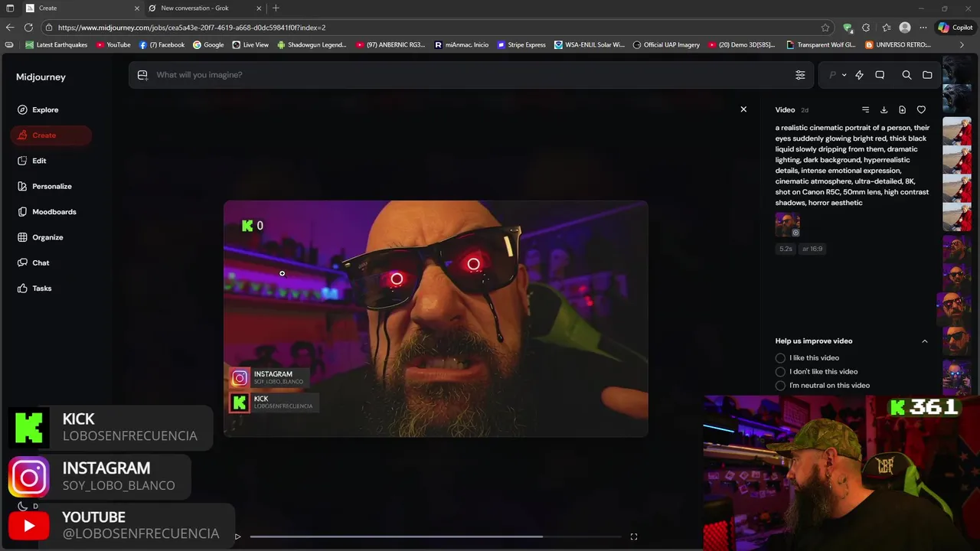Screen dimensions: 980x551
Task: Click the browser refresh icon
Action: [28, 28]
